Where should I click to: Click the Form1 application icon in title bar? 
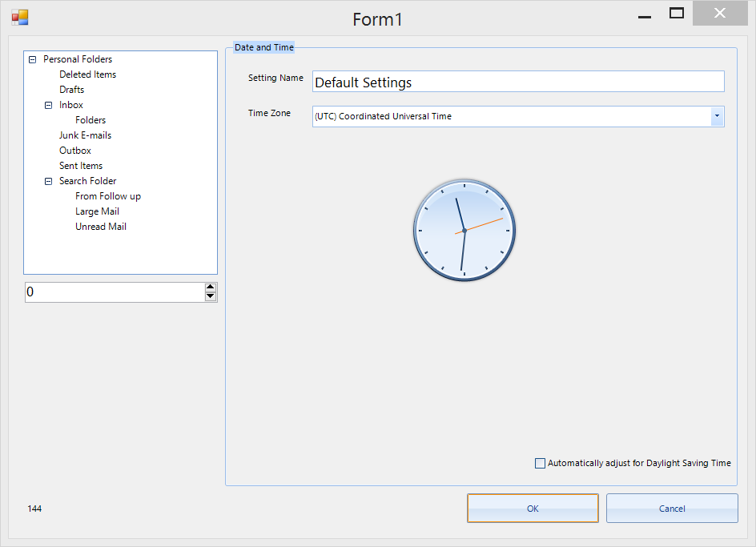pyautogui.click(x=20, y=18)
